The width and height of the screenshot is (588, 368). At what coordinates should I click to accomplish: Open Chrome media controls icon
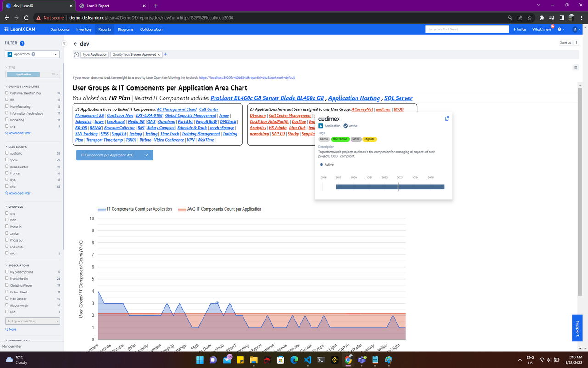pos(552,18)
